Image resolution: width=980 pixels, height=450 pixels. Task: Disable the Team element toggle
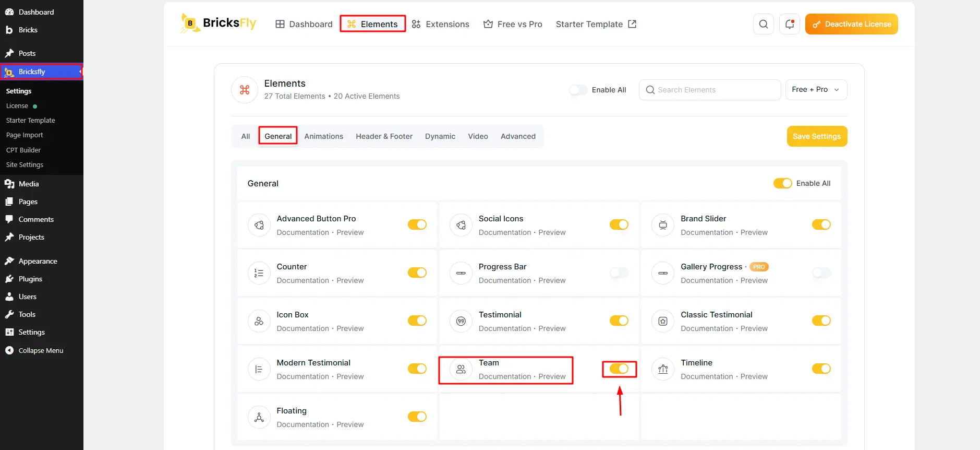[x=619, y=369]
